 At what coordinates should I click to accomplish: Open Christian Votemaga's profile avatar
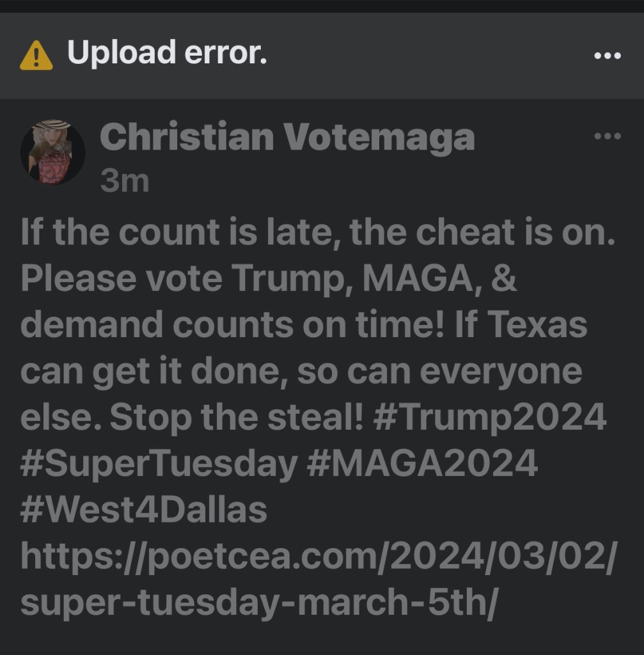pos(52,152)
